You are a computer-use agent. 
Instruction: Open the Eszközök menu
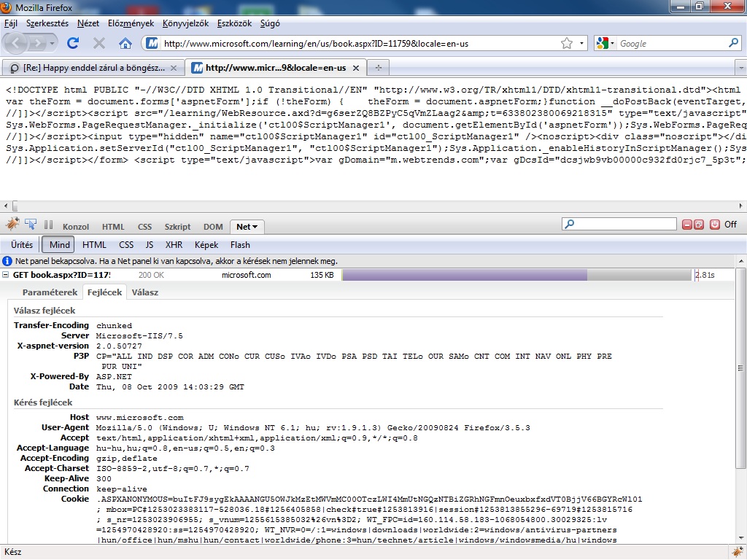pos(234,23)
